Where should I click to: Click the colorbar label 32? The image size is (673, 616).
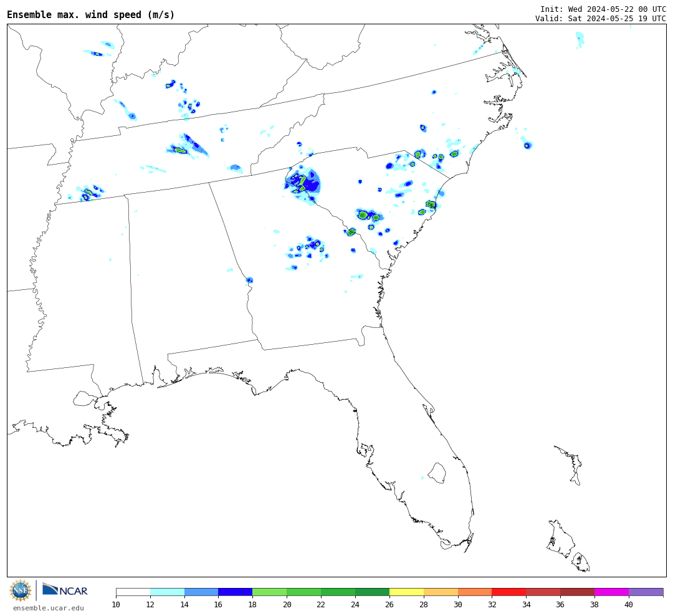pos(492,604)
